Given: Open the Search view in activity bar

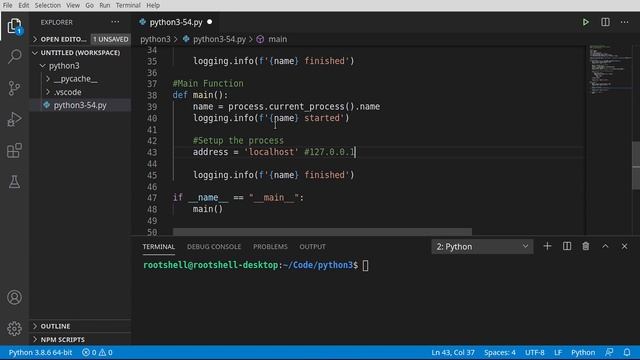Looking at the screenshot, I should (x=14, y=56).
